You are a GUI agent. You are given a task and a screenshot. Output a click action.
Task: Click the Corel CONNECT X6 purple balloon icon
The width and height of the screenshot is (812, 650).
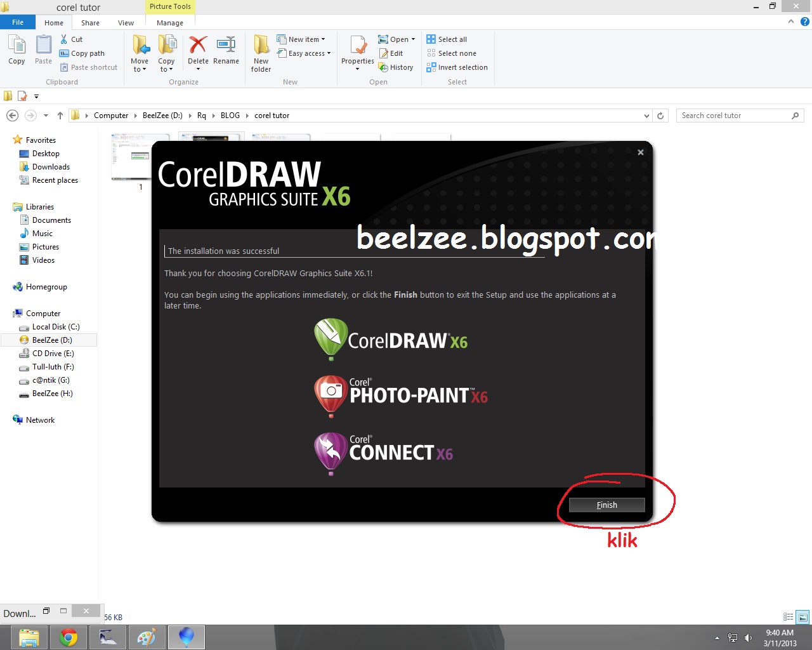tap(331, 453)
